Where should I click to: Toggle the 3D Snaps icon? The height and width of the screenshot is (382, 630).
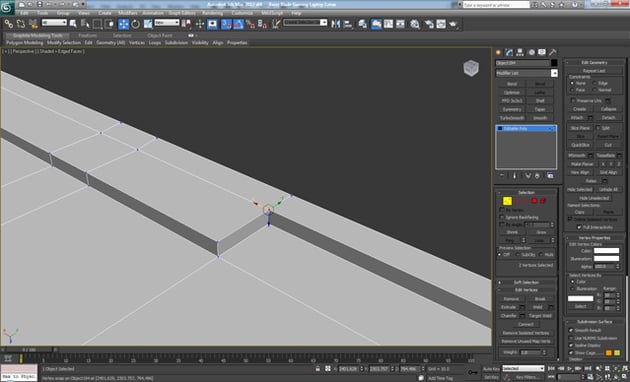click(226, 24)
